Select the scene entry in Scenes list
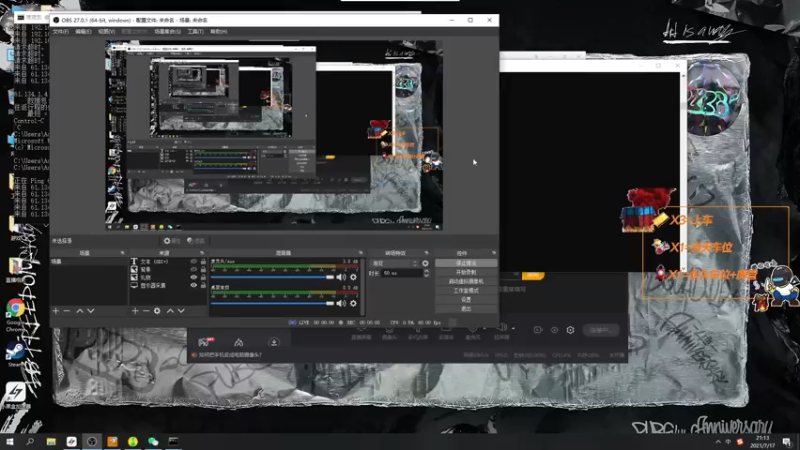The image size is (800, 450). point(88,262)
